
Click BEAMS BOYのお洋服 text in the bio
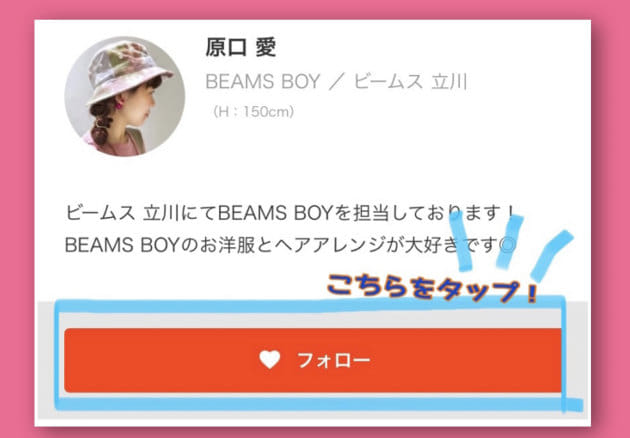pyautogui.click(x=159, y=245)
